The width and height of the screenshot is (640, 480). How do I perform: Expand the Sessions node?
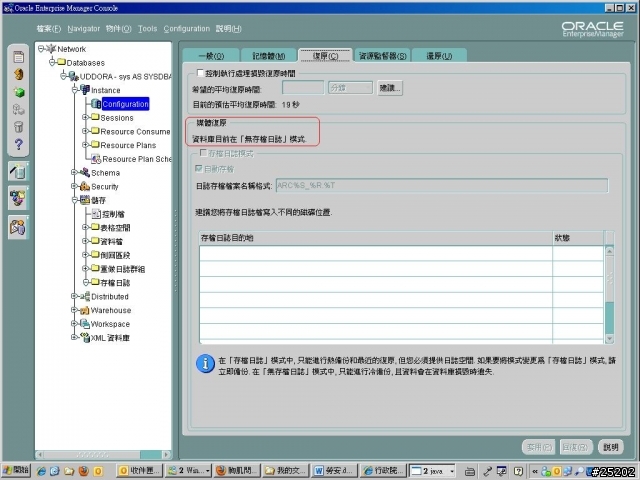coord(85,118)
